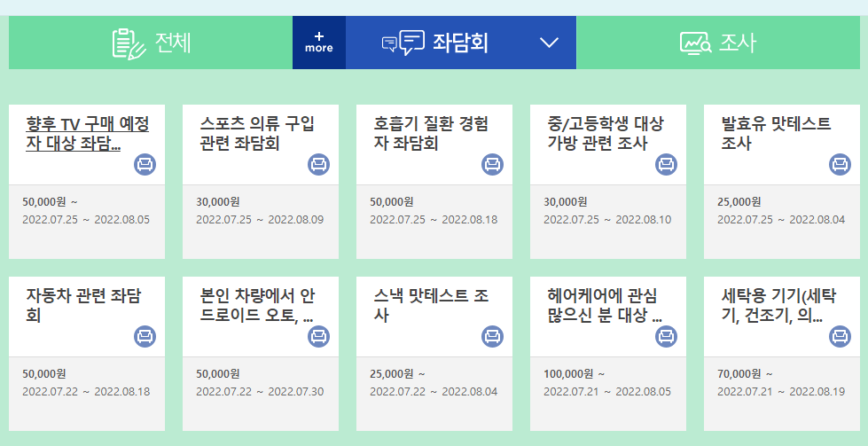Click the 2022.07.25 ~ 2022.08.05 date range
The image size is (868, 446).
tap(86, 220)
